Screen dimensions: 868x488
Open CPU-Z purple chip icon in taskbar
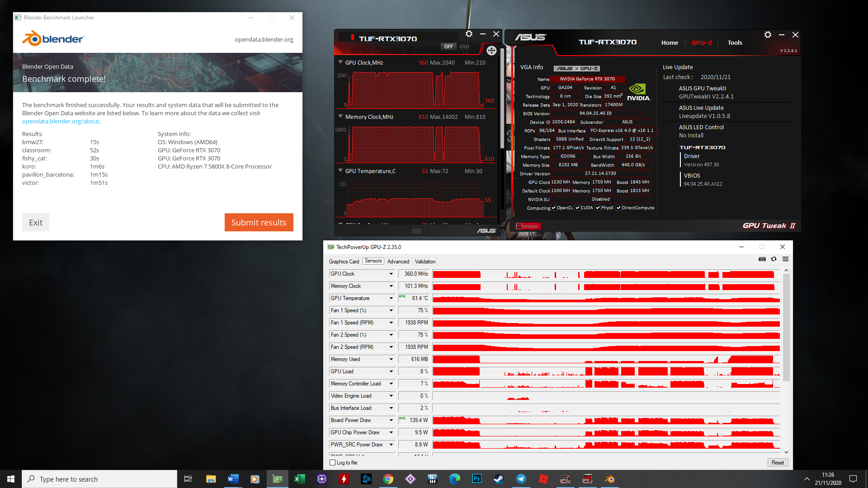coord(321,479)
